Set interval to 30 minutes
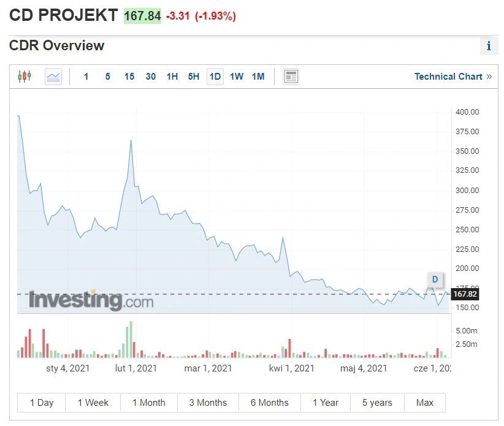 151,77
